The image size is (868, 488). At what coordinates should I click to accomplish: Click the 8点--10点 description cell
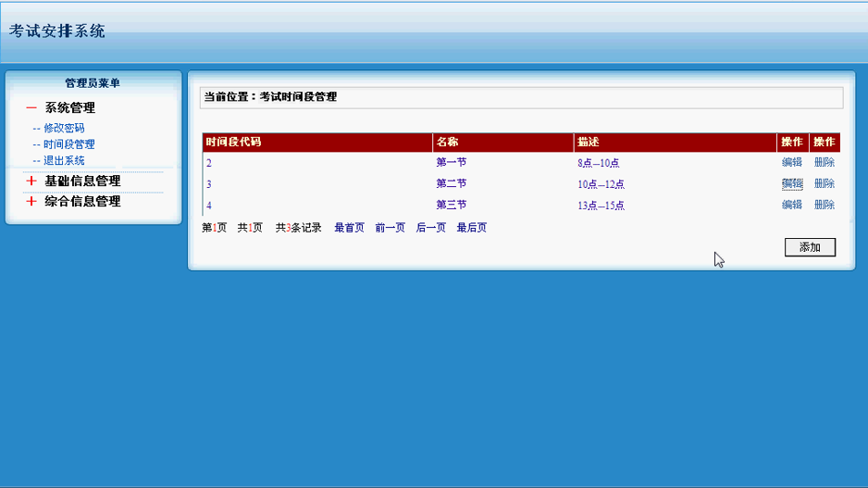(x=599, y=163)
